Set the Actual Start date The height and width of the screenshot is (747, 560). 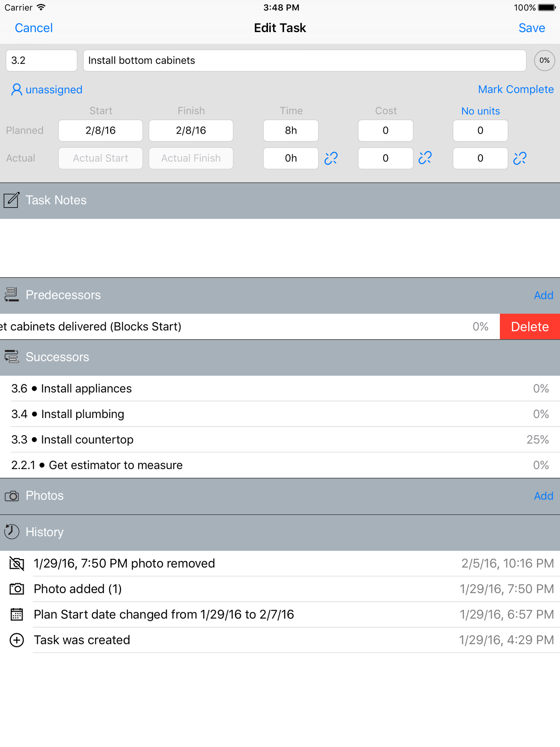coord(100,158)
